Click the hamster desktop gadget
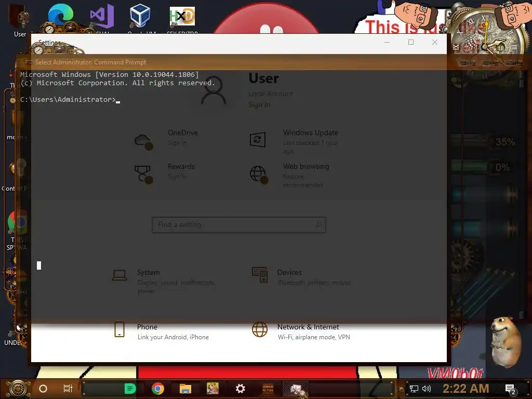 (506, 342)
